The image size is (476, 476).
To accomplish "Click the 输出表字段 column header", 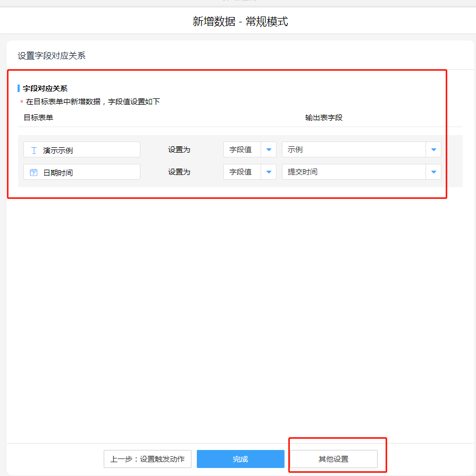I will pos(323,118).
